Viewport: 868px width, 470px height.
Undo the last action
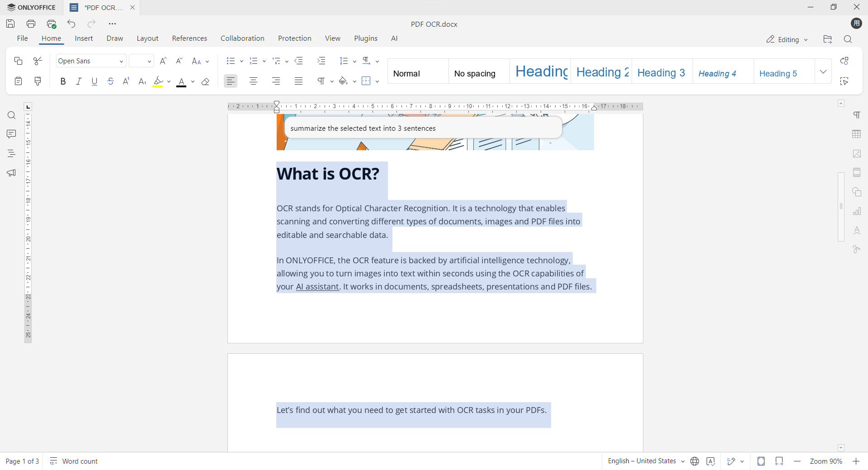point(71,24)
